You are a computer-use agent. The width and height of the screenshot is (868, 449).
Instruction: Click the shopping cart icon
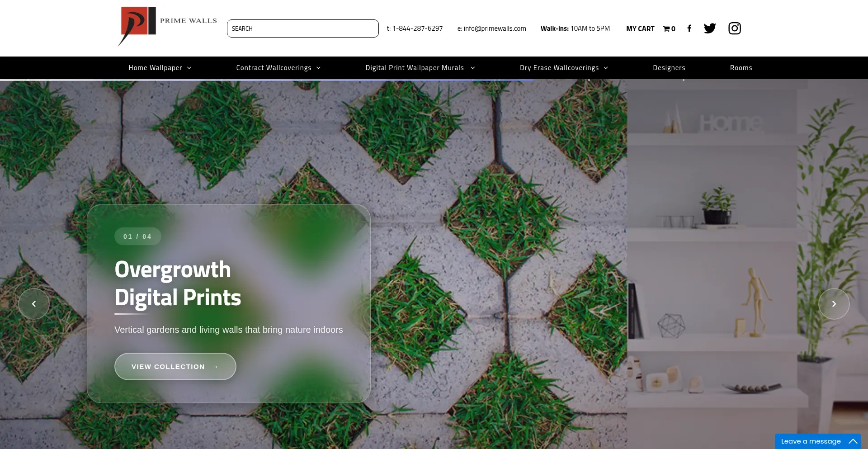point(666,29)
